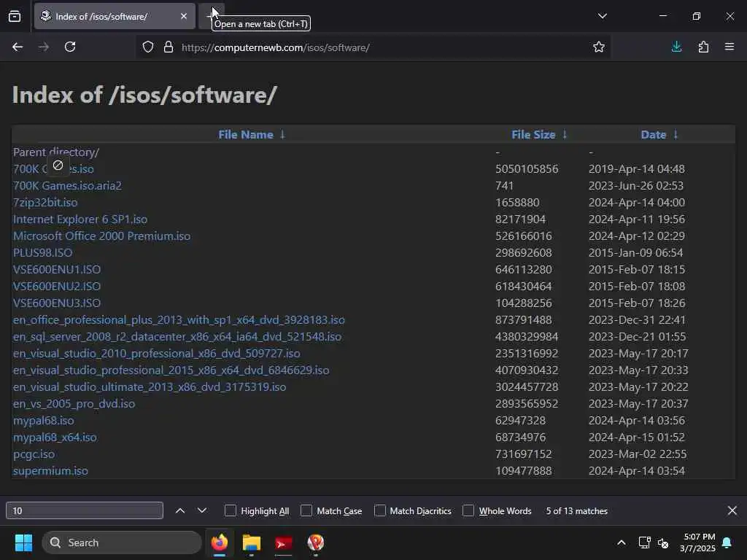Download 7zip32bit.iso
747x560 pixels.
(x=45, y=203)
